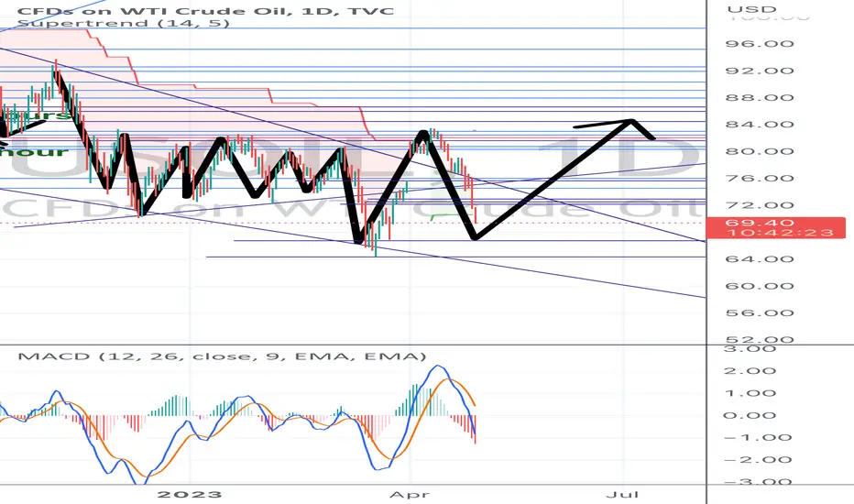Click the 80.00 price axis label
The height and width of the screenshot is (504, 854).
[760, 151]
